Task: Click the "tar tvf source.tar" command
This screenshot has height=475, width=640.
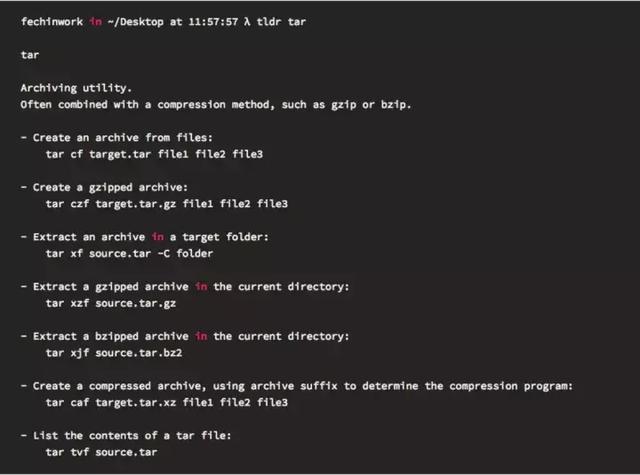Action: pos(101,452)
